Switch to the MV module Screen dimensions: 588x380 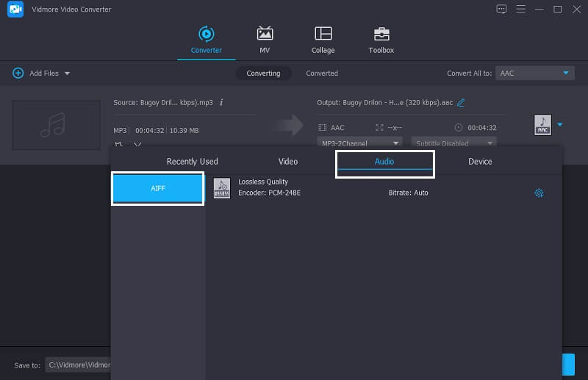[x=265, y=40]
